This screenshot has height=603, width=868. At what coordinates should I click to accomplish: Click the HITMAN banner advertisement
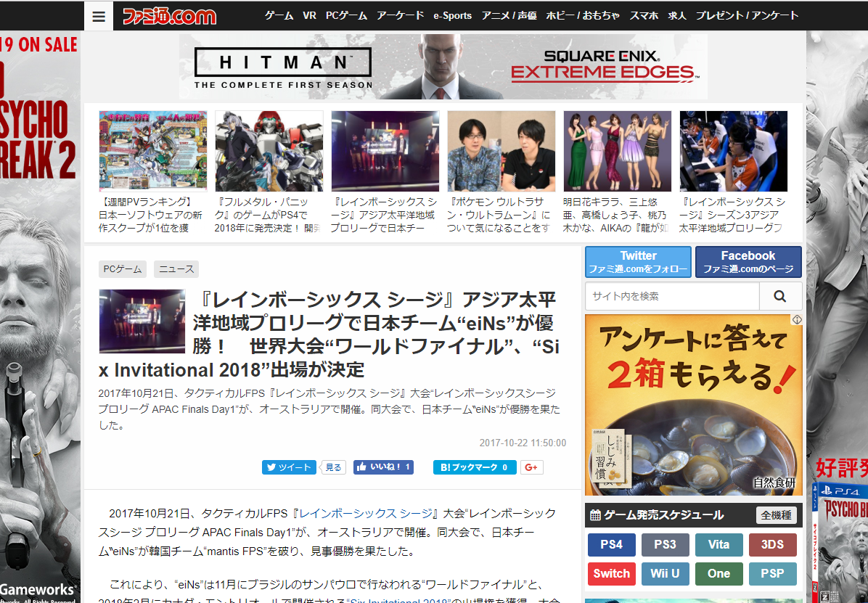coord(443,67)
